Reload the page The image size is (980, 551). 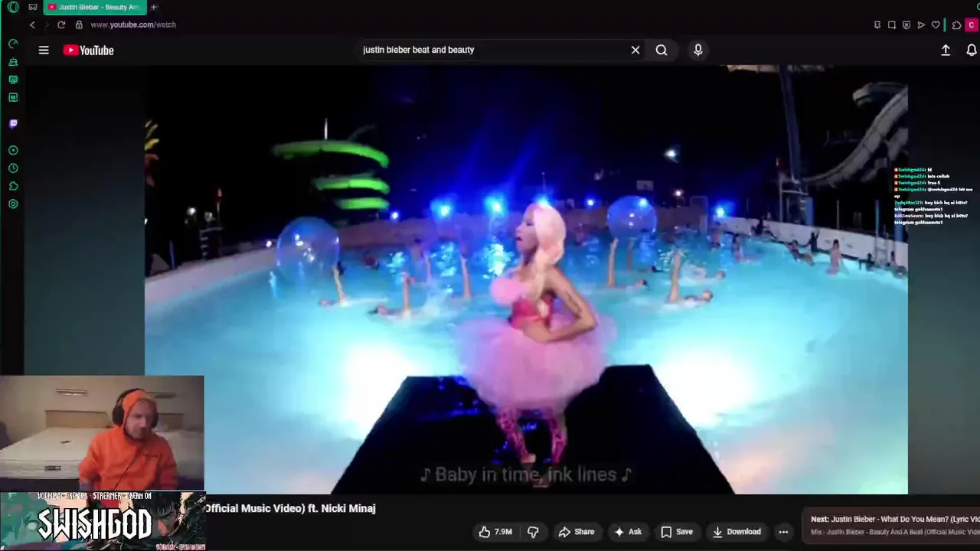(61, 24)
